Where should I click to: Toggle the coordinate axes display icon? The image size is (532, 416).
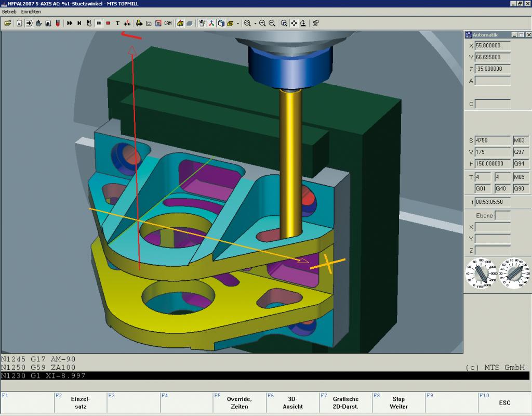(211, 23)
